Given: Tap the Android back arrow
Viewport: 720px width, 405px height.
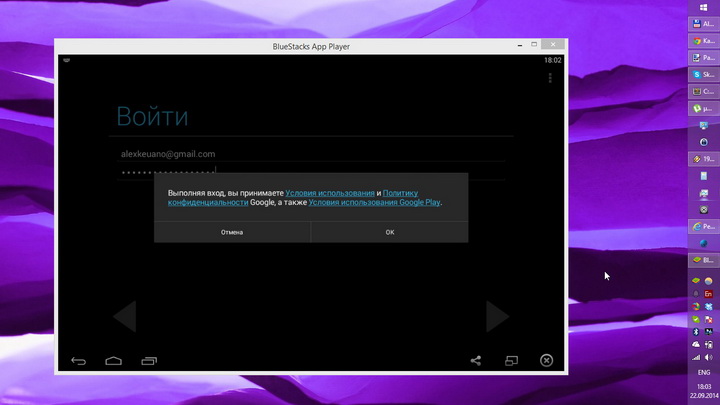Looking at the screenshot, I should (79, 361).
